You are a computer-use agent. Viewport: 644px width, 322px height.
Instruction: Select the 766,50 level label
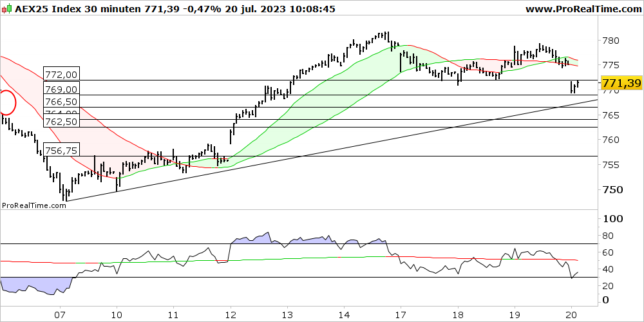pyautogui.click(x=61, y=102)
